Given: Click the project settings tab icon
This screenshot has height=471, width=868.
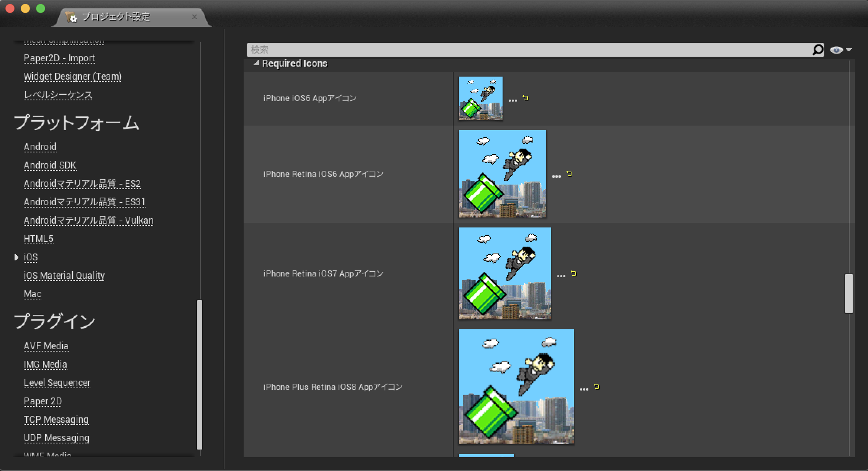Looking at the screenshot, I should (x=71, y=17).
